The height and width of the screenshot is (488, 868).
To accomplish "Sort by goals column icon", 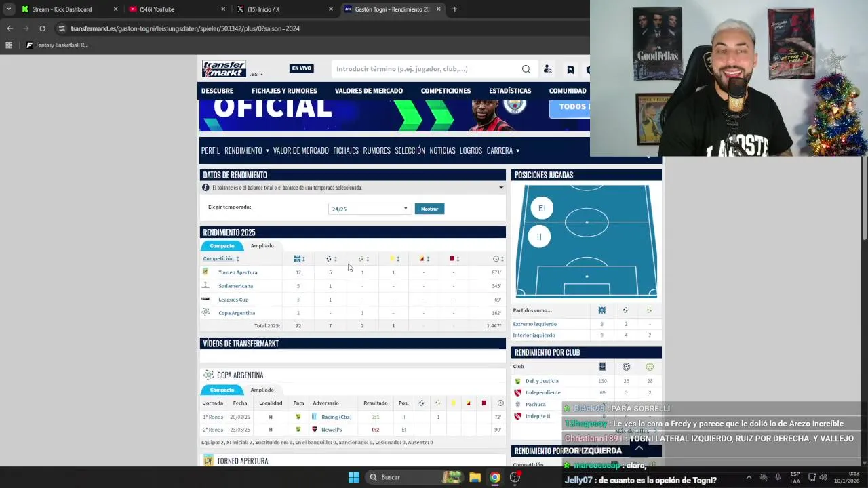I will pyautogui.click(x=329, y=259).
